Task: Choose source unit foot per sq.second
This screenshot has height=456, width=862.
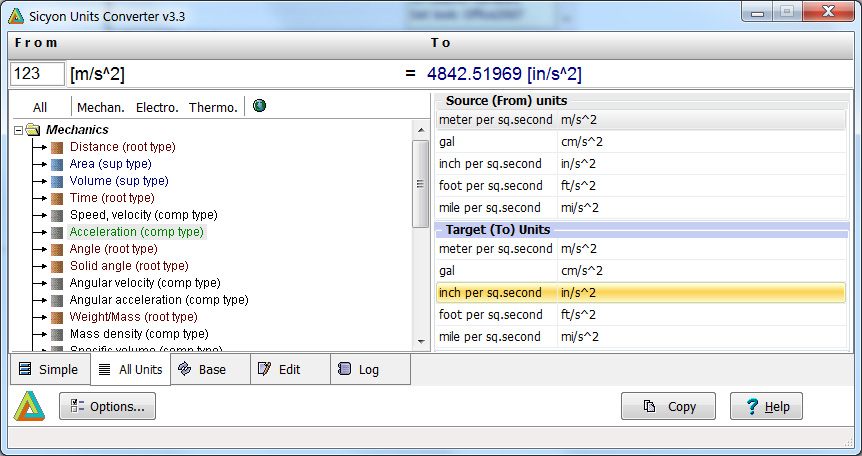Action: pos(641,186)
